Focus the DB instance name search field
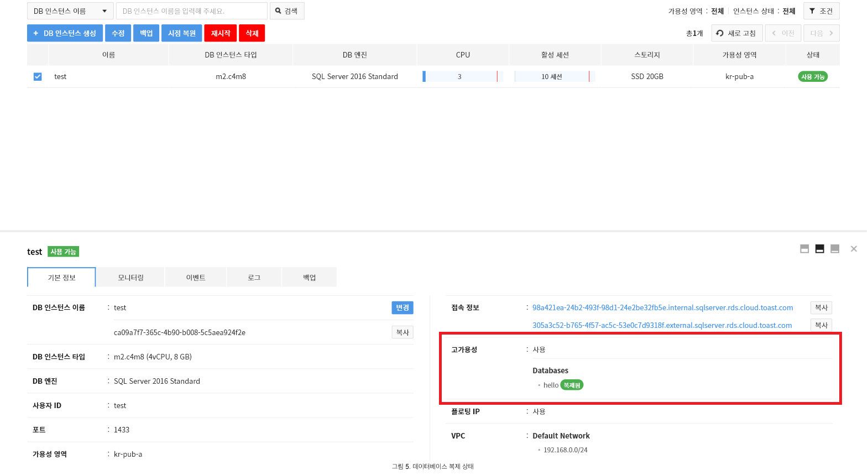868x475 pixels. coord(192,11)
